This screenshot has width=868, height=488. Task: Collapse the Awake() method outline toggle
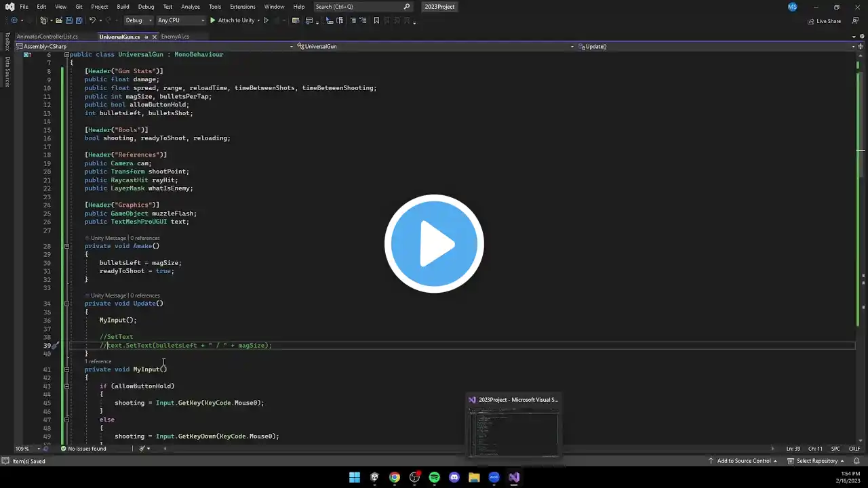pyautogui.click(x=66, y=246)
